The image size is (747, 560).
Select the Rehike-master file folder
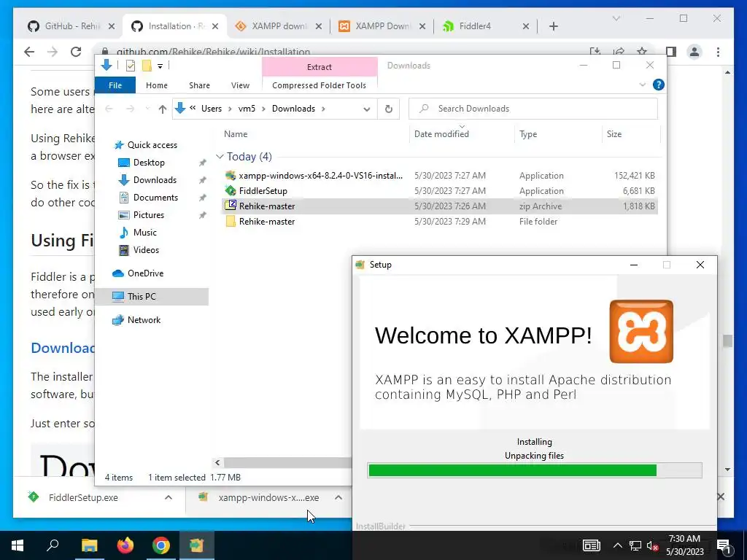440,222
